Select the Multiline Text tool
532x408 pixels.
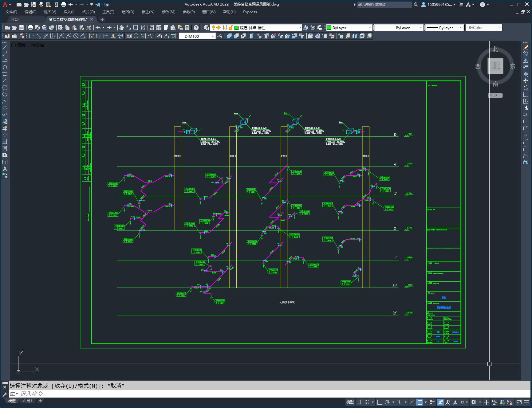tap(5, 169)
